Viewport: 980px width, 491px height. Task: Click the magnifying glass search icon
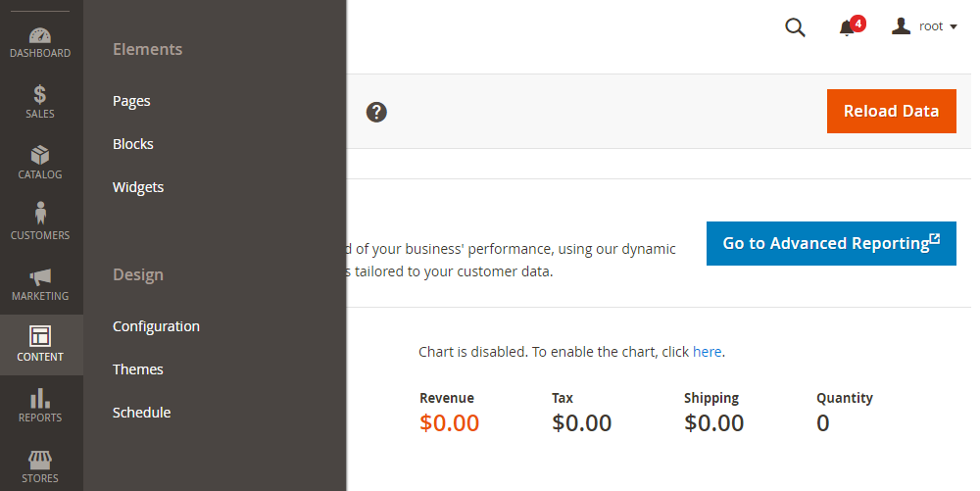point(795,27)
